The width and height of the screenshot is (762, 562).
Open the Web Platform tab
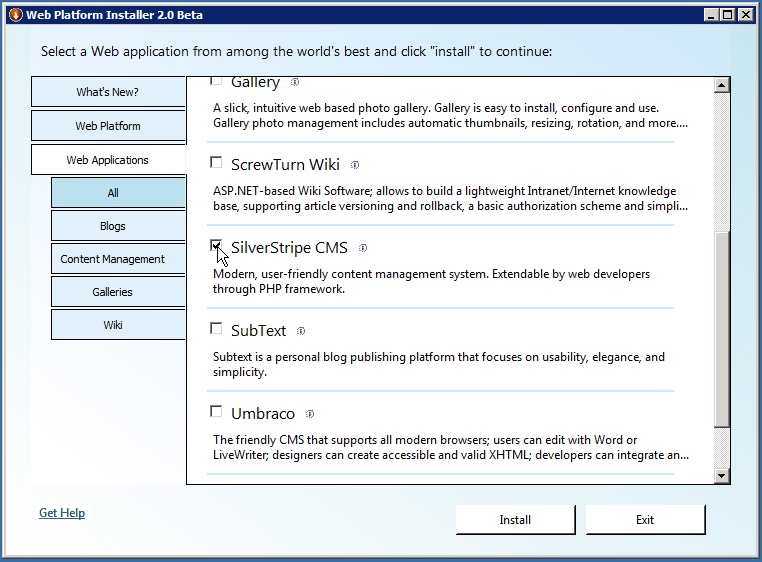click(x=108, y=126)
